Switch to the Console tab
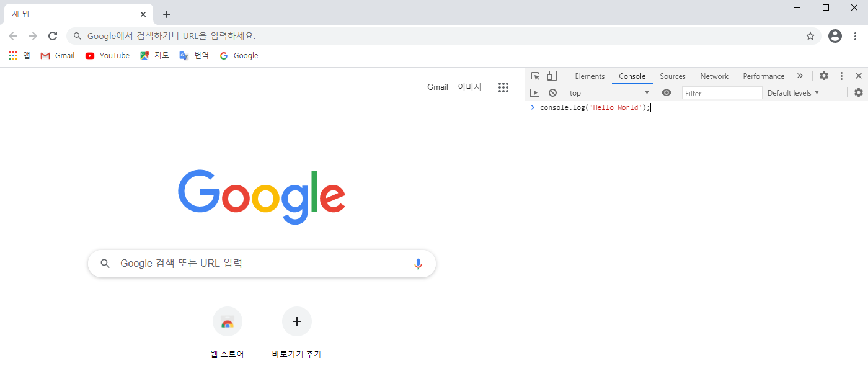Screen dimensions: 868x371 click(x=632, y=76)
